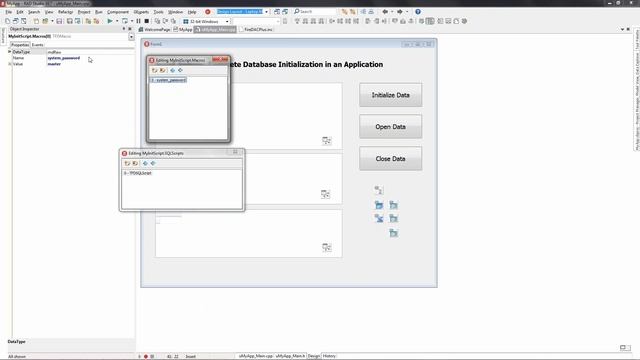Select the Events tab in Object Inspector
The width and height of the screenshot is (640, 360).
38,45
